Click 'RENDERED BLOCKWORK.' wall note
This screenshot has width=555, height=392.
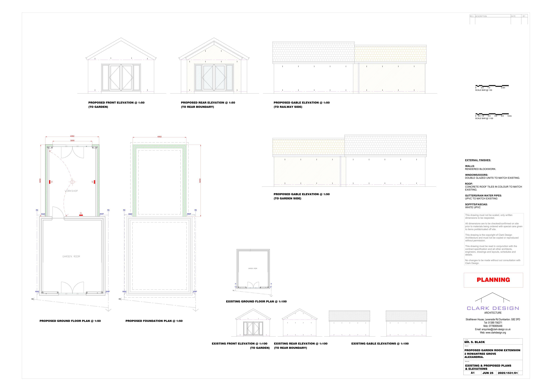[480, 169]
